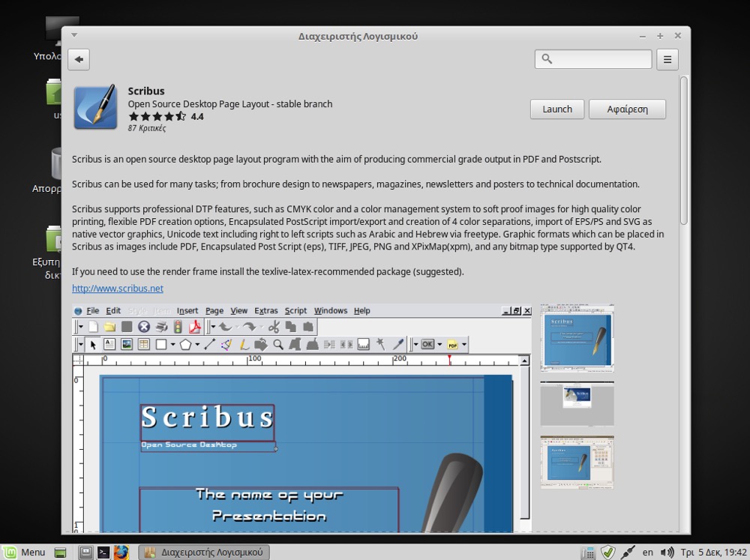Select the Computer icon on the desktop
This screenshot has width=750, height=560.
[53, 30]
